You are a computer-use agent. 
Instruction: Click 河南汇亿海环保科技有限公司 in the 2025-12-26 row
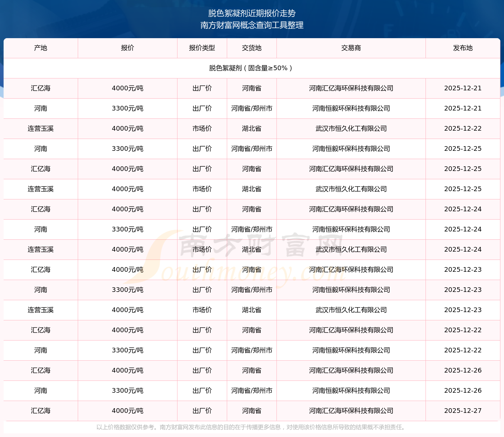pos(351,370)
